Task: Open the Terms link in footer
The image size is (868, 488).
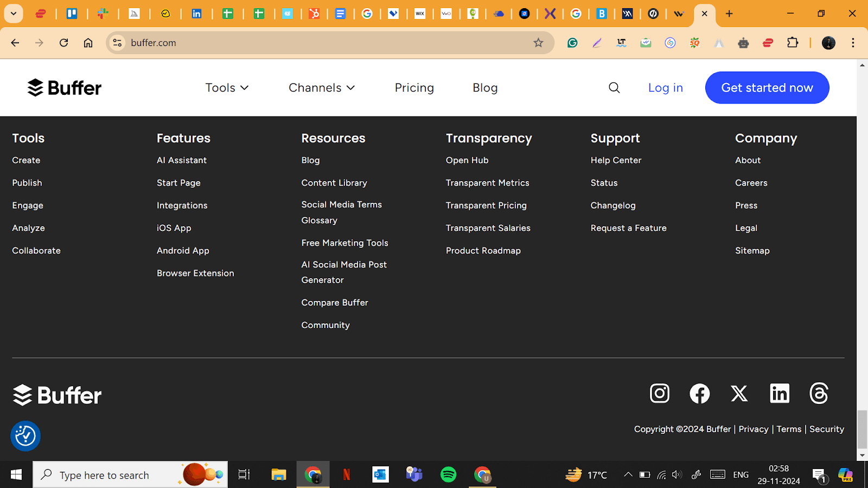Action: (x=789, y=429)
